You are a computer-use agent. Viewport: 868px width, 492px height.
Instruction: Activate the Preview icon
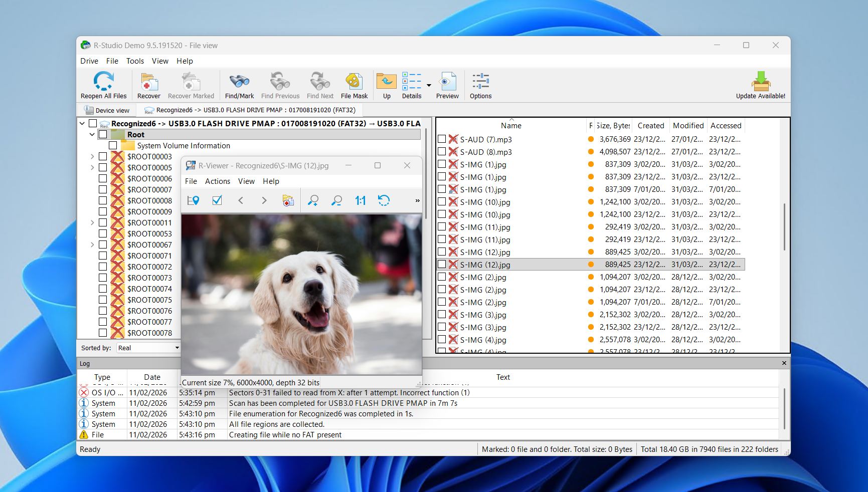coord(447,84)
